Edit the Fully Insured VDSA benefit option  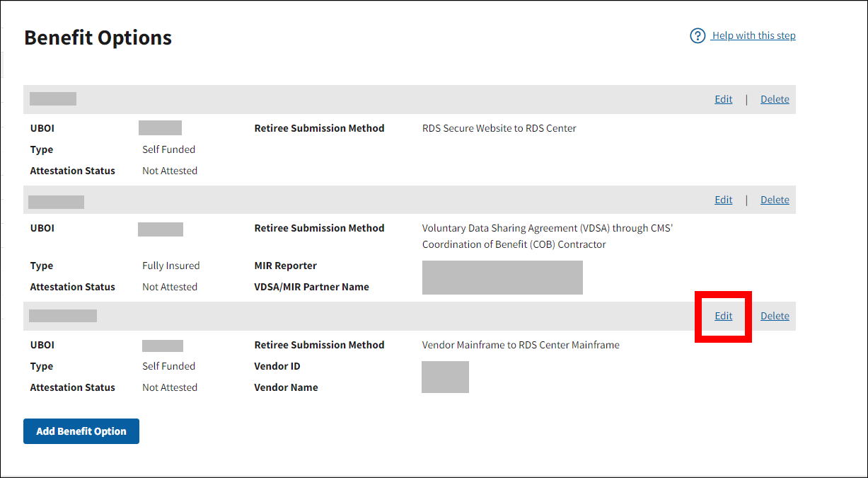[x=723, y=200]
